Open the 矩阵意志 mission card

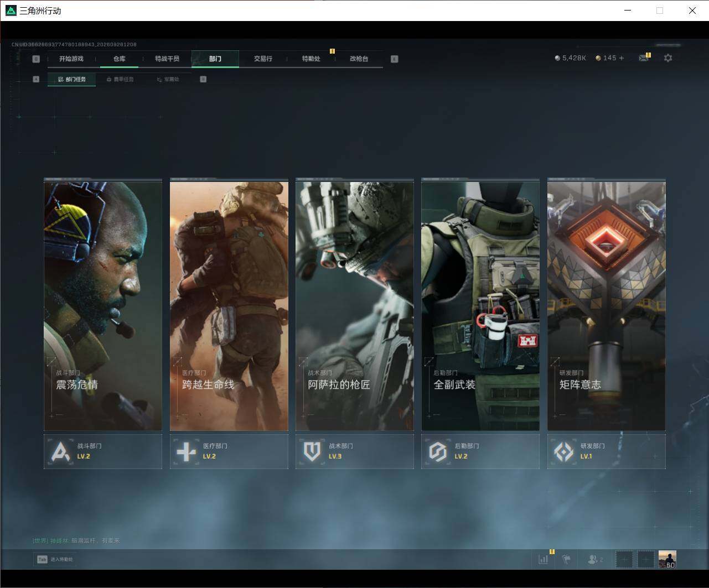click(606, 305)
